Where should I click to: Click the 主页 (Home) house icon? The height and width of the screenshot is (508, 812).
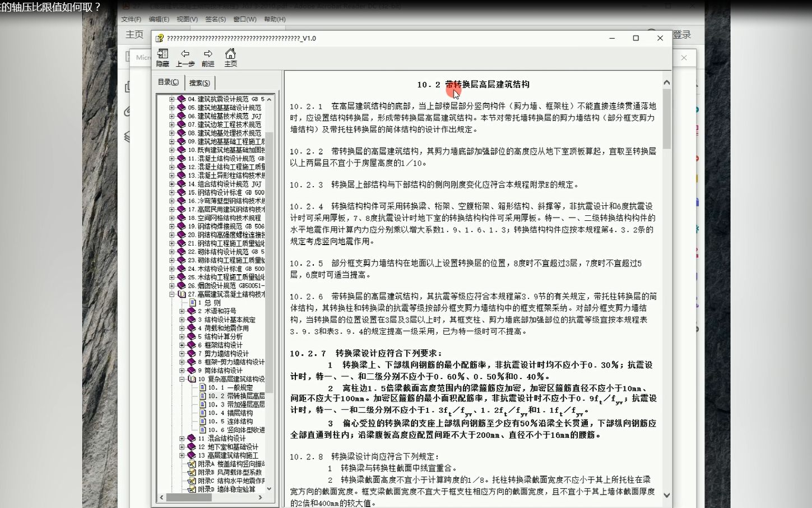tap(230, 54)
